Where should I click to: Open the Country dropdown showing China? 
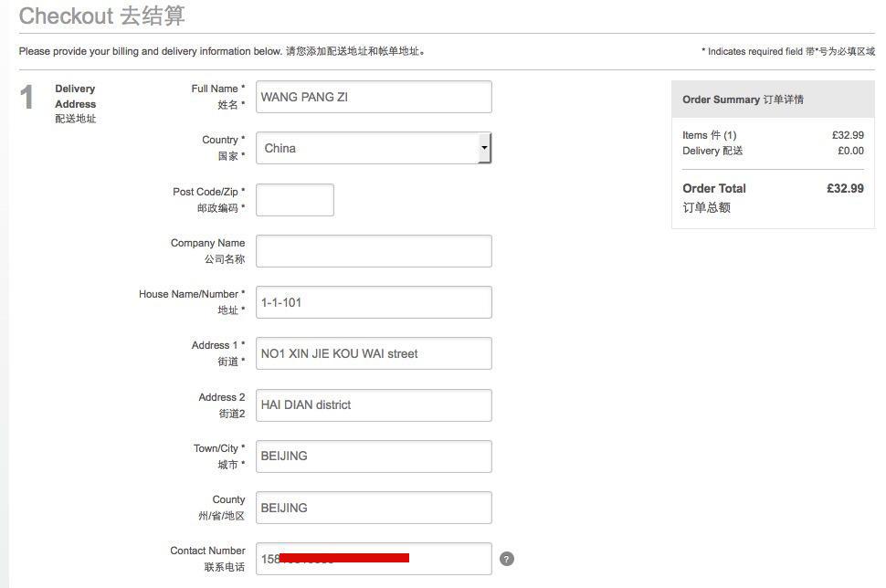tap(374, 148)
